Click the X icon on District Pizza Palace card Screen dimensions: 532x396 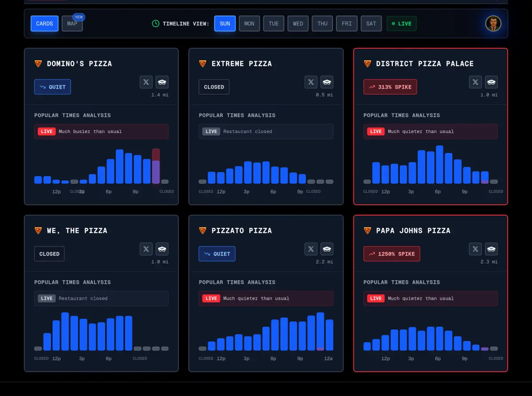pos(475,82)
